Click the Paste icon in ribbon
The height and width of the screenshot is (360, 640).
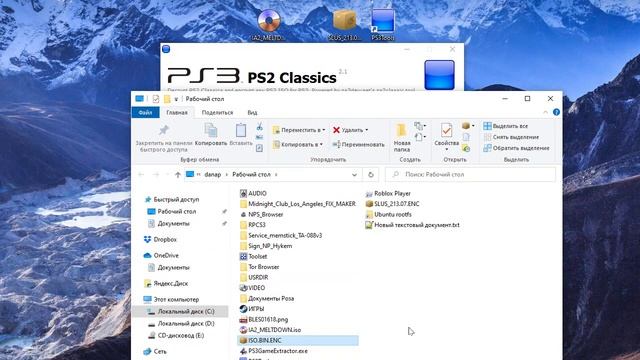tap(241, 130)
